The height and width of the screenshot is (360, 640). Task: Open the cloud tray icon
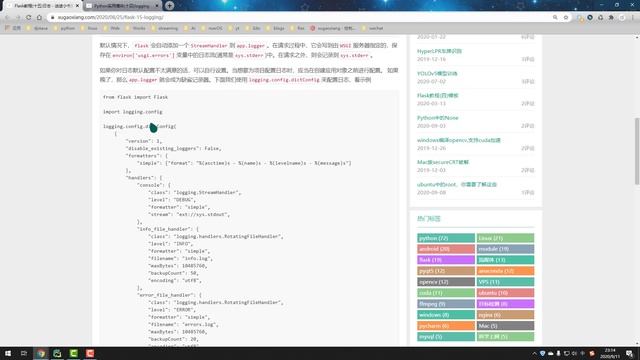[x=551, y=353]
